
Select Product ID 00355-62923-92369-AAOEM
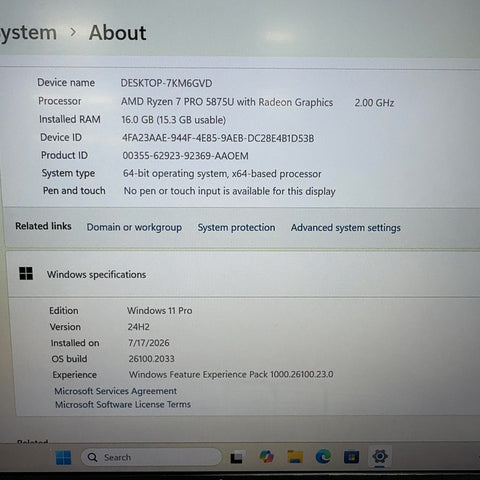tap(185, 156)
